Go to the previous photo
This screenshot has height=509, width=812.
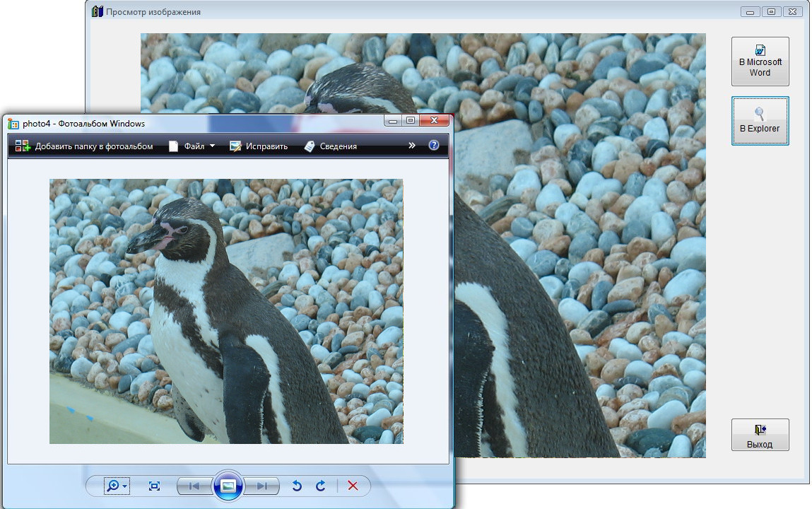195,486
